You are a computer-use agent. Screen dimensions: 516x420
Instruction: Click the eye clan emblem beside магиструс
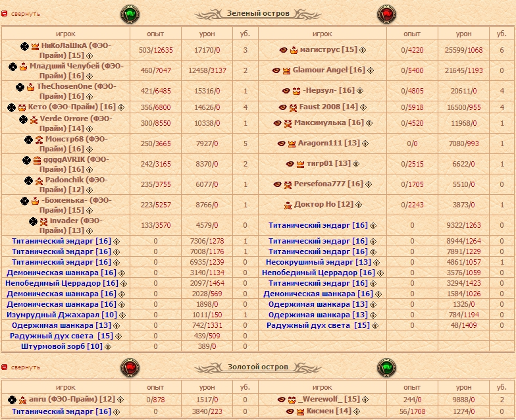(283, 50)
